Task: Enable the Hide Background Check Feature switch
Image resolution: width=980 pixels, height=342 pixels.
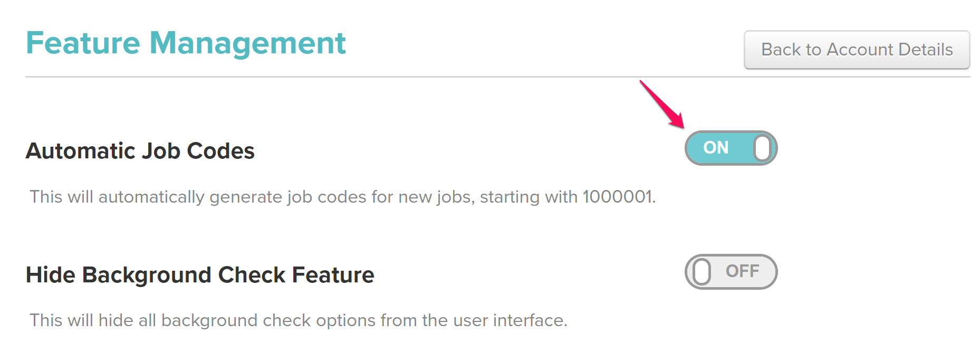Action: click(731, 272)
